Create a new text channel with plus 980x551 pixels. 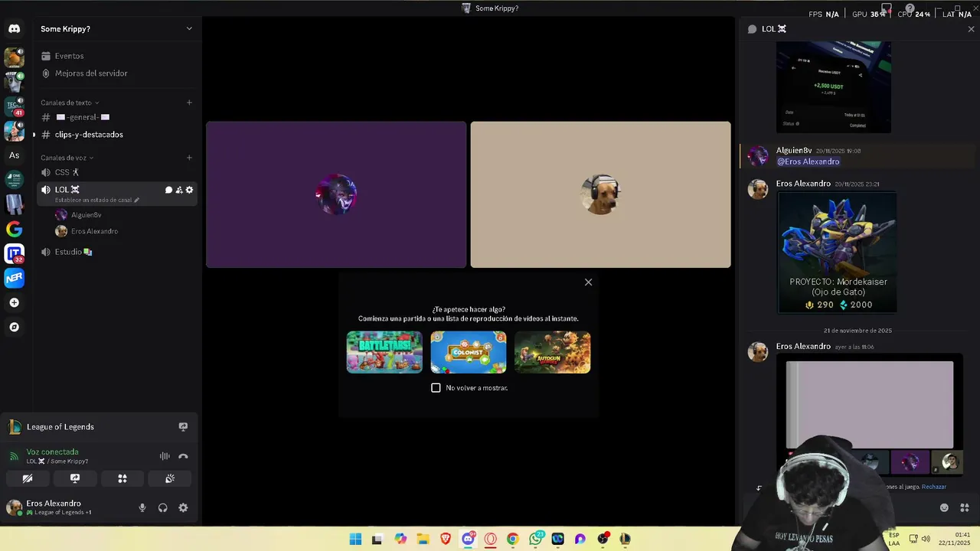tap(189, 103)
